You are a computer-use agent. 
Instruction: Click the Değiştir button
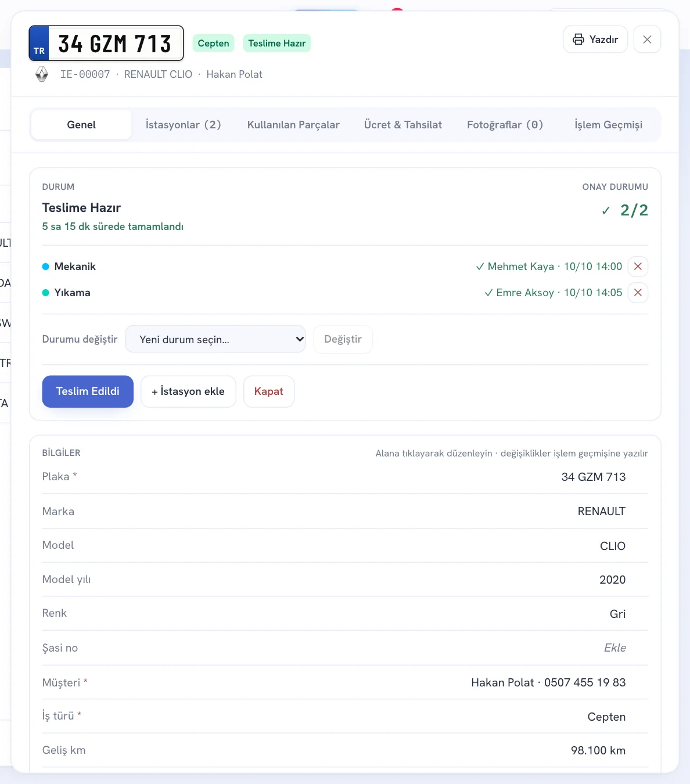343,339
